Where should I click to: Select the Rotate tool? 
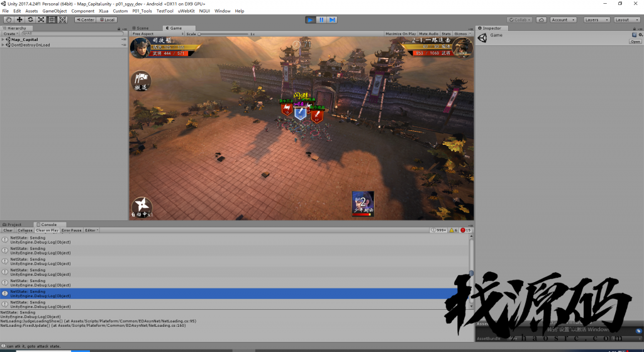tap(30, 20)
